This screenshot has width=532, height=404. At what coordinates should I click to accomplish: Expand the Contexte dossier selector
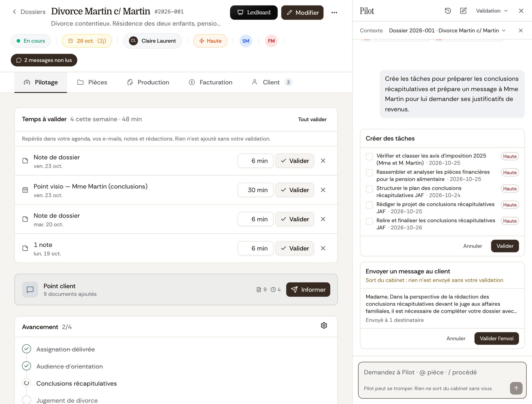coord(447,31)
